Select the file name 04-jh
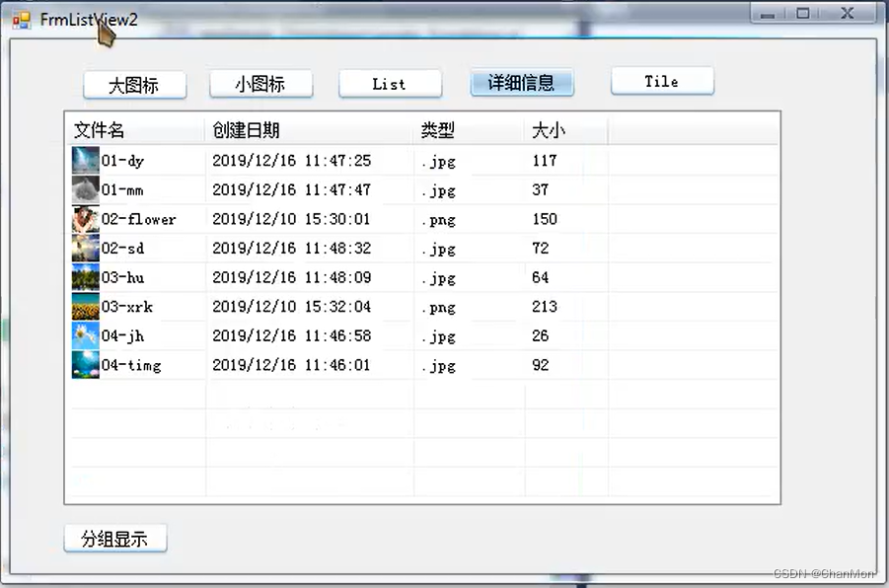 123,336
